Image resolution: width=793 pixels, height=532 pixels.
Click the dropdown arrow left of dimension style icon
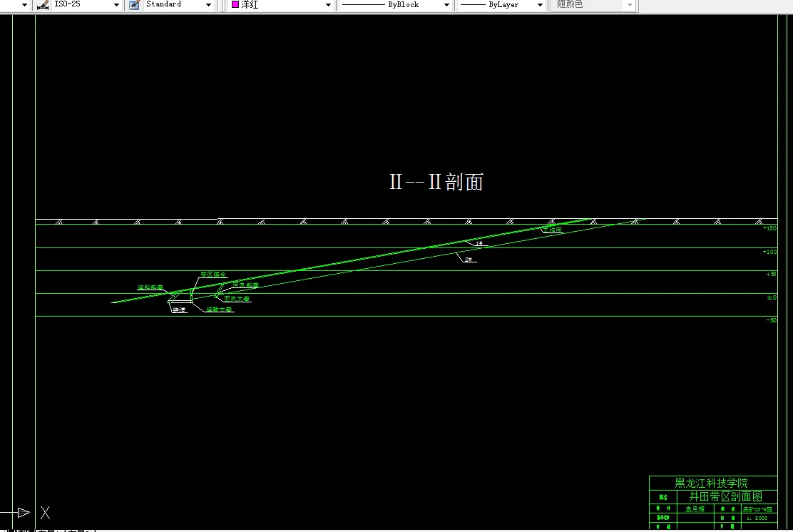coord(24,4)
